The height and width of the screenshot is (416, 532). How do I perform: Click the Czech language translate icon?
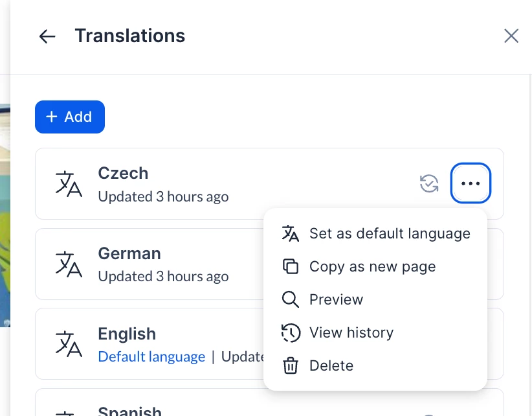(69, 184)
